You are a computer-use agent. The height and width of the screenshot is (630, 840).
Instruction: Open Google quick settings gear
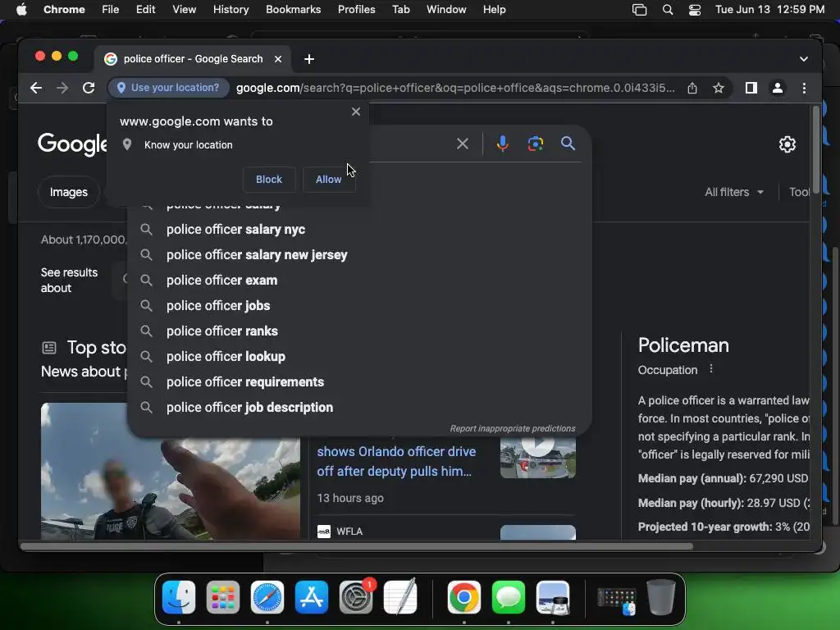[787, 144]
